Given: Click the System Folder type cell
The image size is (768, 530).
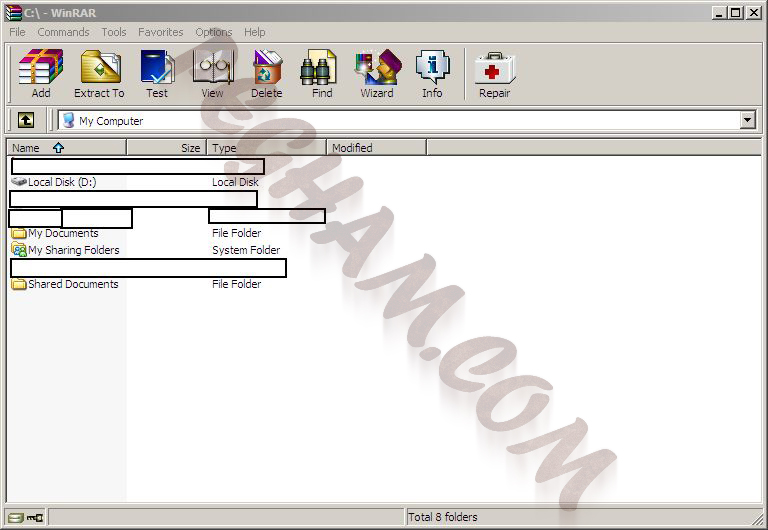Looking at the screenshot, I should (246, 250).
